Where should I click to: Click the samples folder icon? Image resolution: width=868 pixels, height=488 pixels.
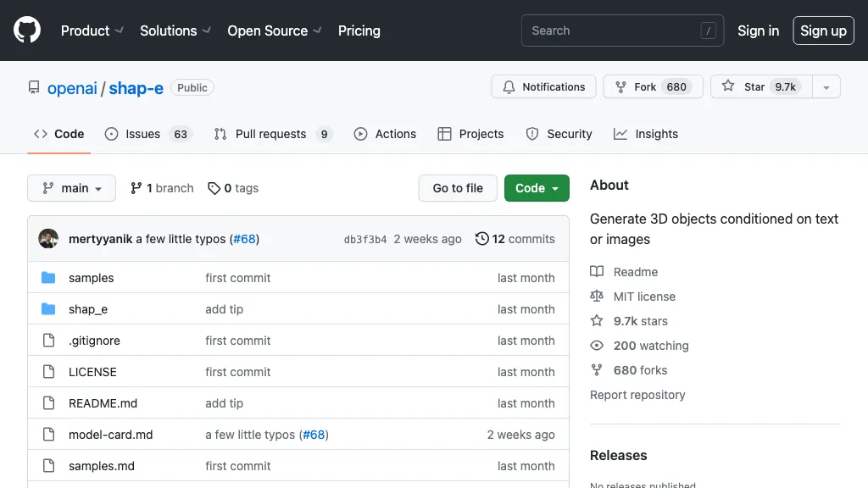point(48,278)
